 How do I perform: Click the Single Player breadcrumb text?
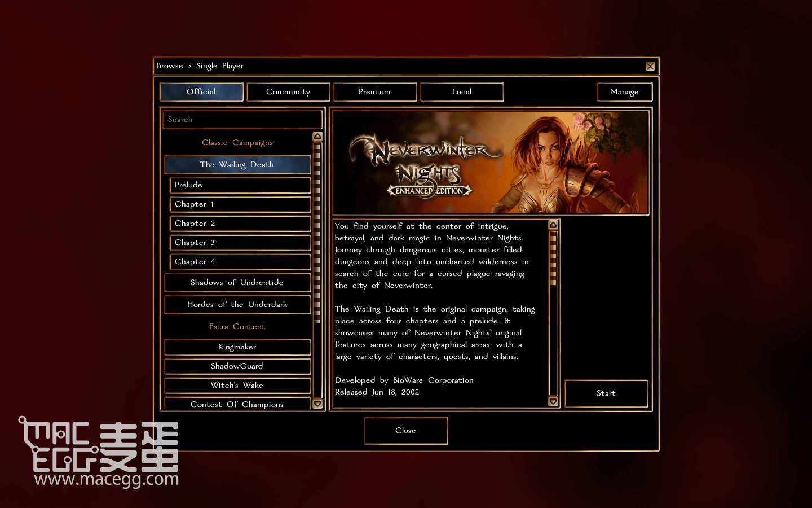point(220,66)
